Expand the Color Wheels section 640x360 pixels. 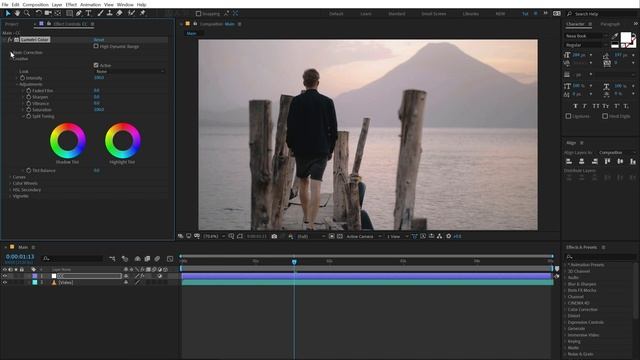10,183
